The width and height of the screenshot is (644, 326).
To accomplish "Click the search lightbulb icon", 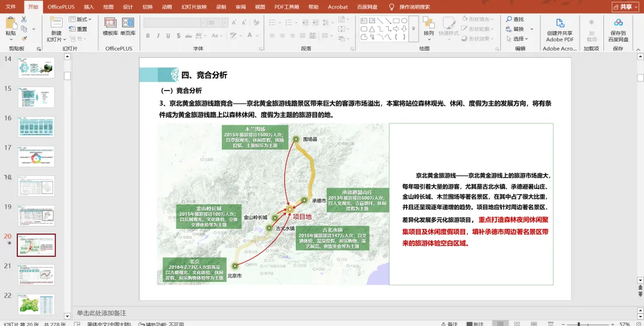I will pyautogui.click(x=391, y=7).
